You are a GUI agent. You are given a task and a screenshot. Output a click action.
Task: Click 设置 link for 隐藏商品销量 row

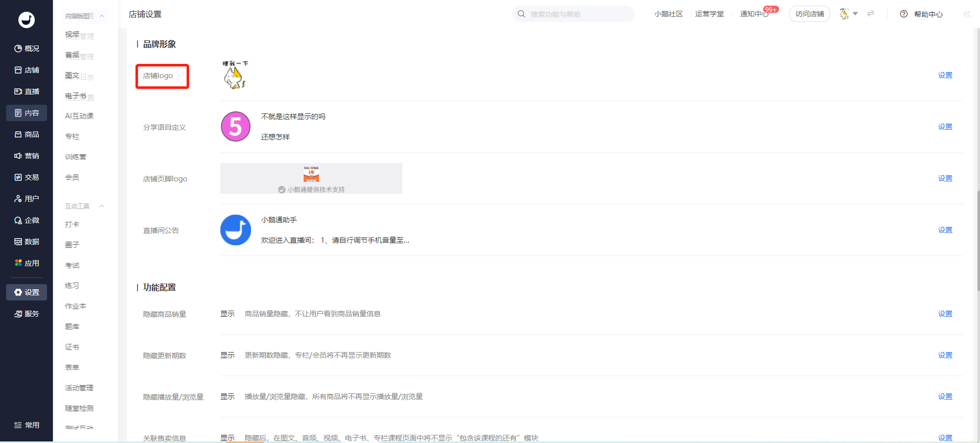click(x=945, y=314)
